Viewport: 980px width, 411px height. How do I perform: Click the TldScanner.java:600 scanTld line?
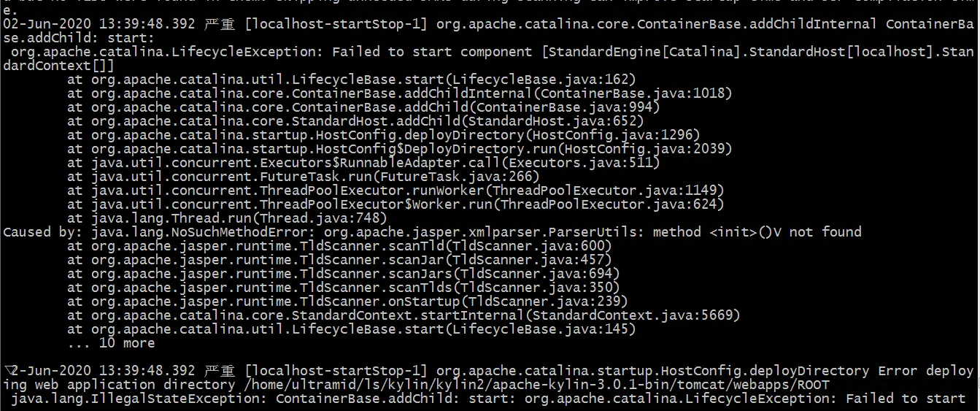[340, 246]
